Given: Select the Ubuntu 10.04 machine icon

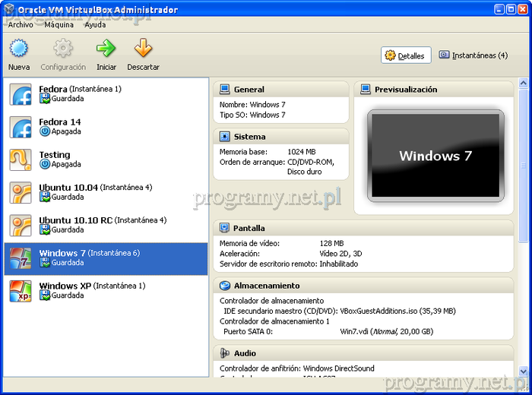Looking at the screenshot, I should click(21, 192).
